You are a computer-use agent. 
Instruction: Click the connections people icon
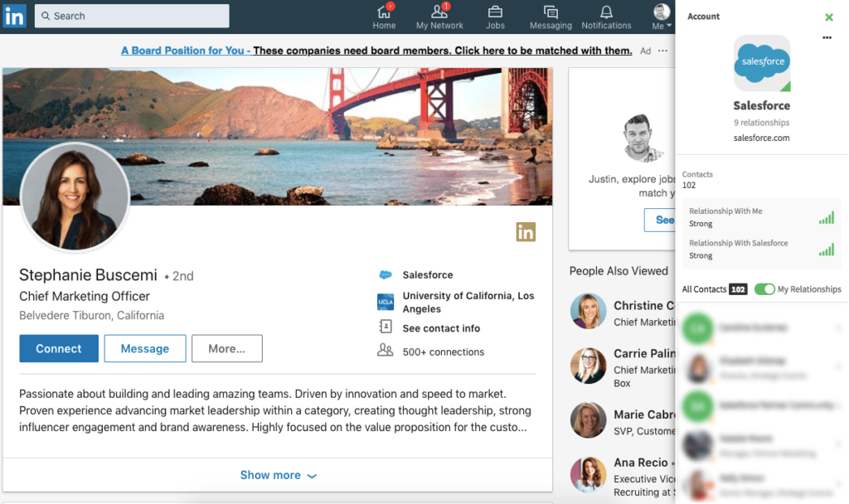tap(385, 351)
